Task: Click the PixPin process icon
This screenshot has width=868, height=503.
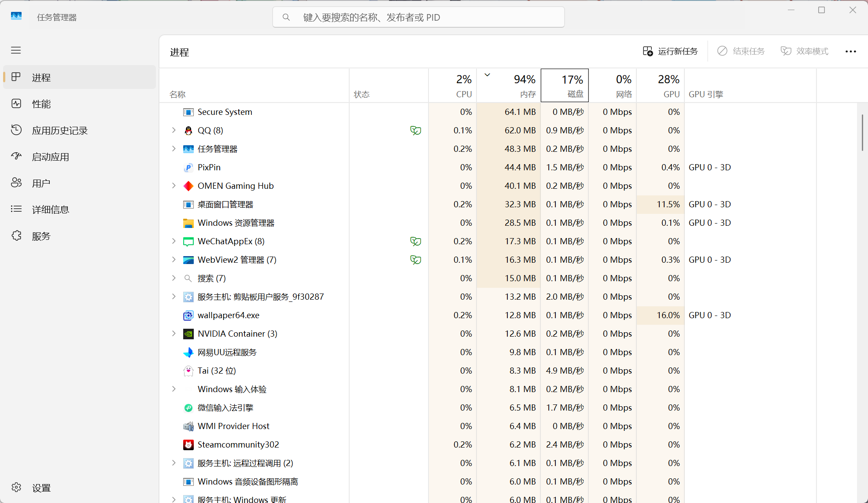Action: [x=188, y=168]
